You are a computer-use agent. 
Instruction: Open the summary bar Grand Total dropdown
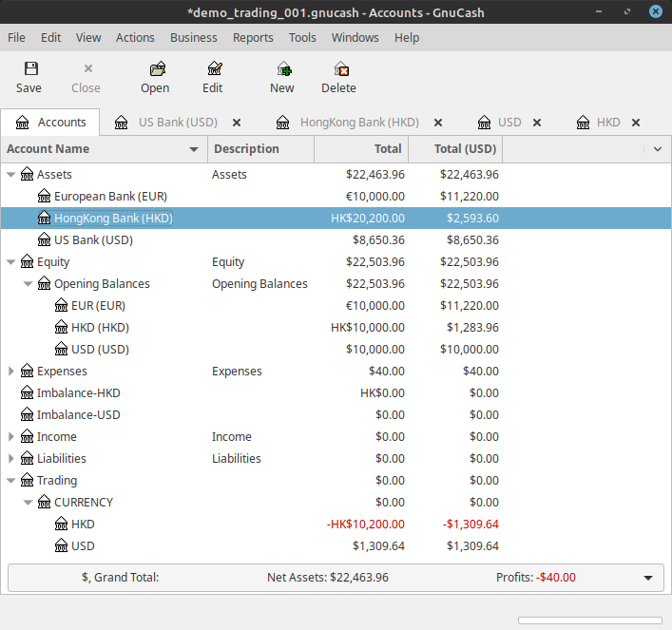pos(648,578)
